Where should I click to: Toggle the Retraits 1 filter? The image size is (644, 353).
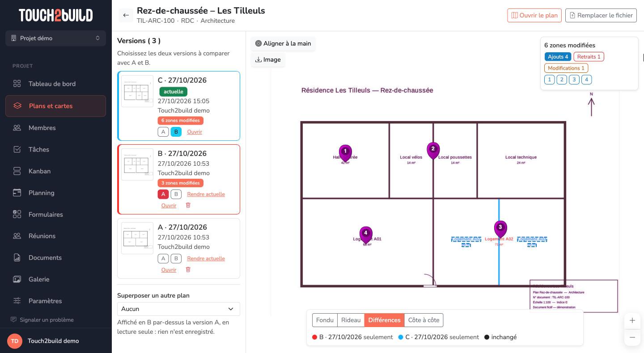click(589, 57)
